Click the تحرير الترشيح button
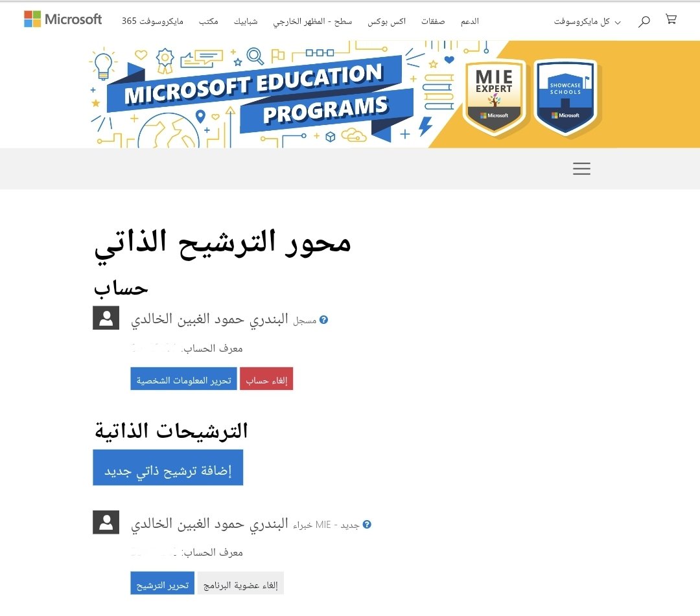 point(163,583)
